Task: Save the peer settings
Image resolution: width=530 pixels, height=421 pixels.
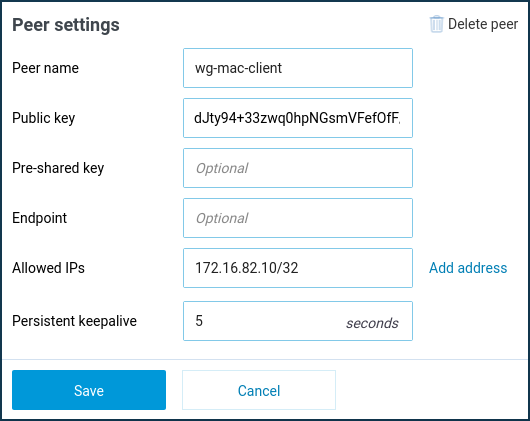Action: tap(89, 390)
